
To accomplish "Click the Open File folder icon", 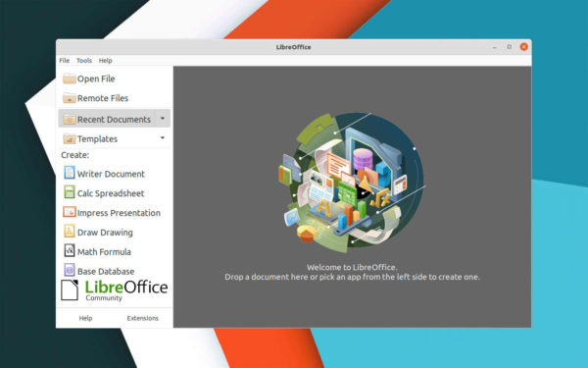I will 70,79.
